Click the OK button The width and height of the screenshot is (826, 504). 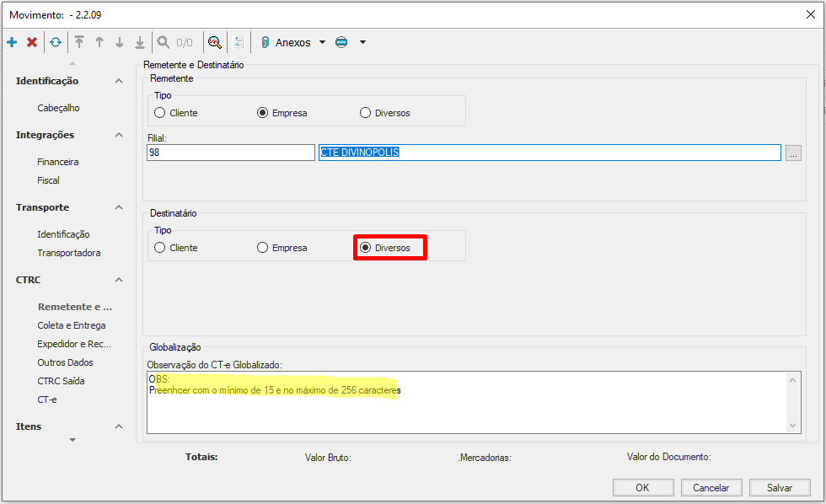click(643, 488)
